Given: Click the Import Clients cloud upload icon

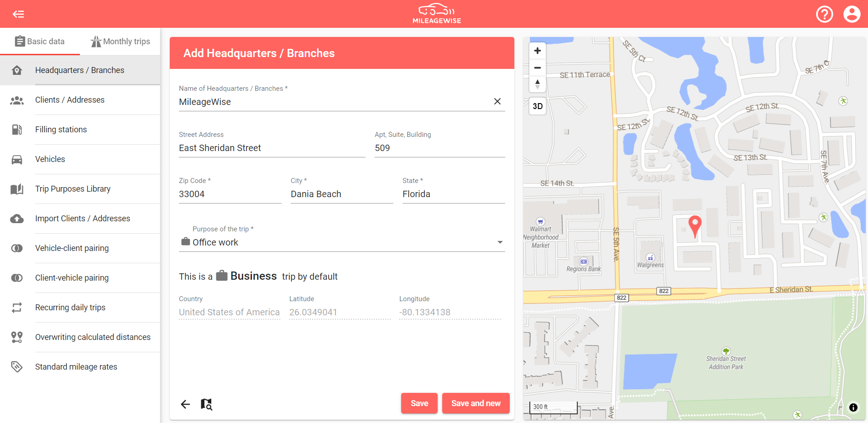Looking at the screenshot, I should click(17, 219).
